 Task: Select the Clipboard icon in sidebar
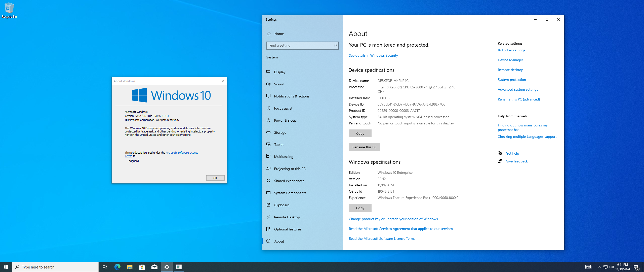click(x=268, y=205)
